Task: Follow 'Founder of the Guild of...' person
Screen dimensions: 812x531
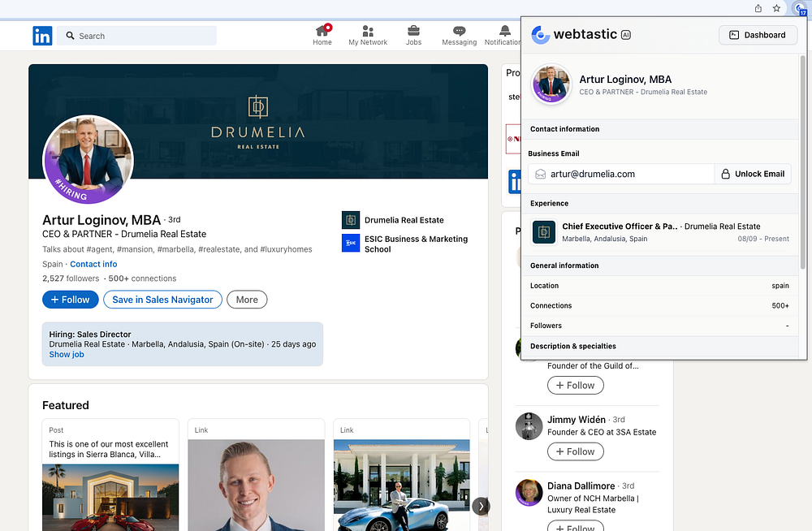Action: point(576,386)
